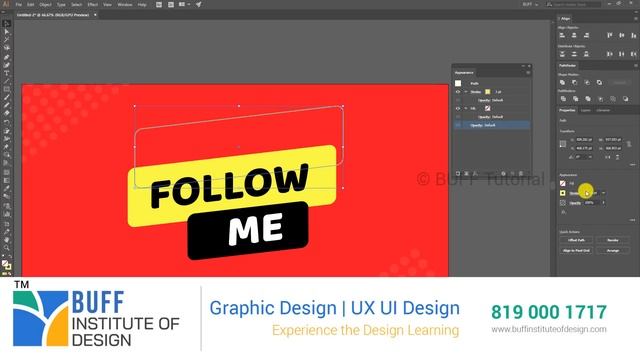Toggle the Stroke row eye in the Appearance panel

click(x=458, y=92)
